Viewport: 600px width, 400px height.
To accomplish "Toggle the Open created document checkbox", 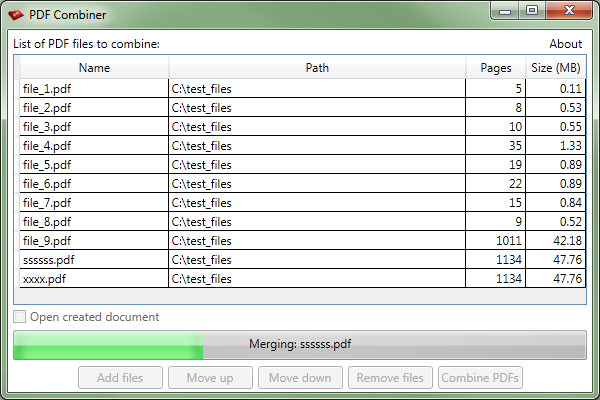I will (20, 317).
